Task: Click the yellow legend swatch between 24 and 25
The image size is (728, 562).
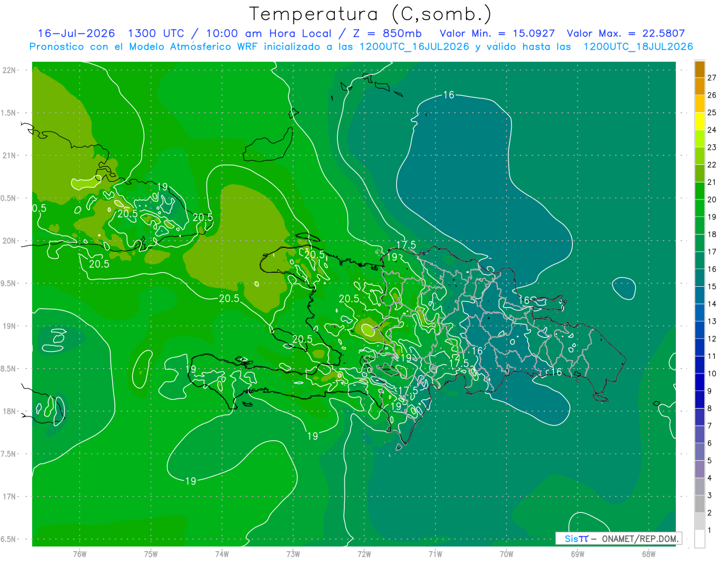Action: [699, 121]
